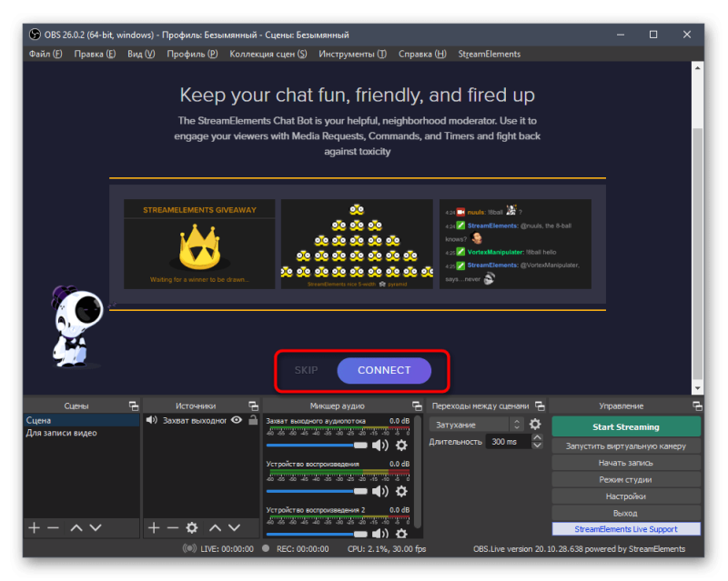Image resolution: width=728 pixels, height=581 pixels.
Task: Mute the Устройство воспроизведения 2 channel
Action: (380, 534)
